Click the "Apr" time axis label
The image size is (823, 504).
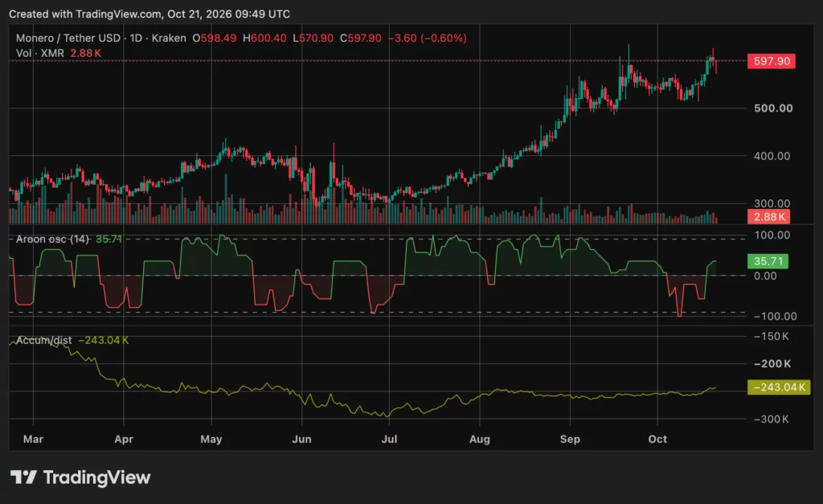[x=124, y=439]
